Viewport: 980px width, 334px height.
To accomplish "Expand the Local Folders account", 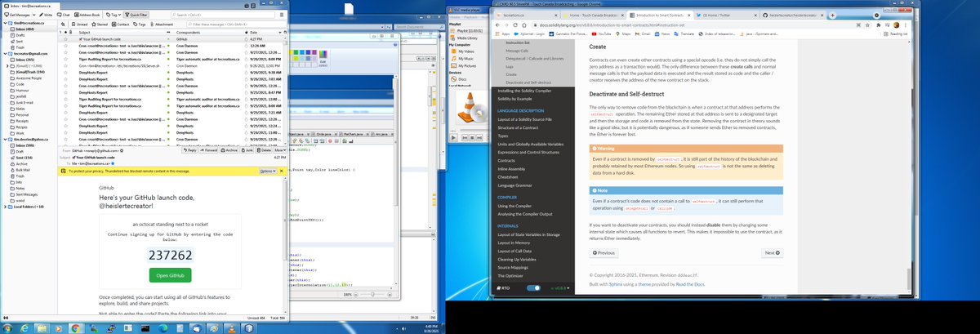I will (3, 207).
